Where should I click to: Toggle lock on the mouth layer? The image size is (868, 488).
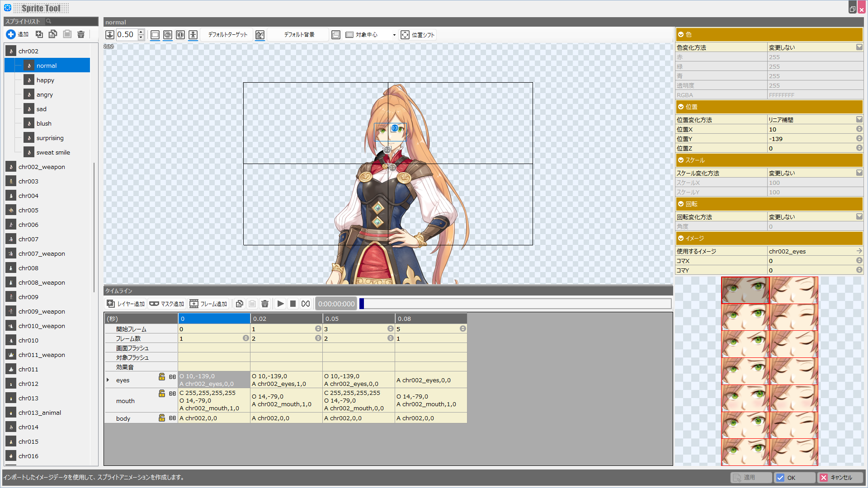point(162,393)
